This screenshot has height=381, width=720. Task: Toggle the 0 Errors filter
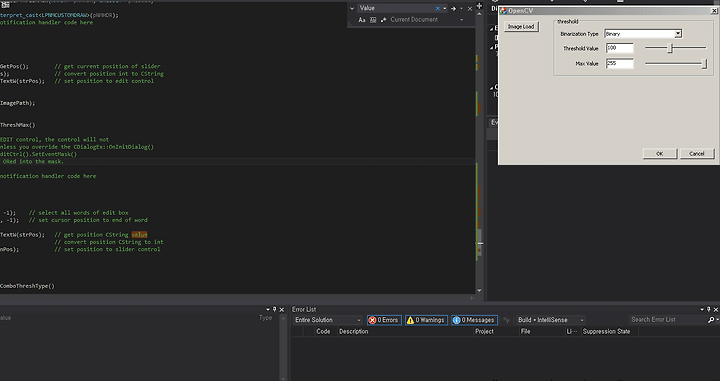(384, 320)
